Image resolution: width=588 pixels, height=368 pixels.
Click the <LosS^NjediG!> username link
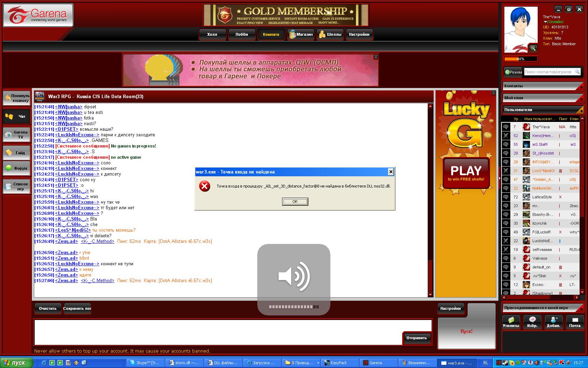[x=73, y=230]
